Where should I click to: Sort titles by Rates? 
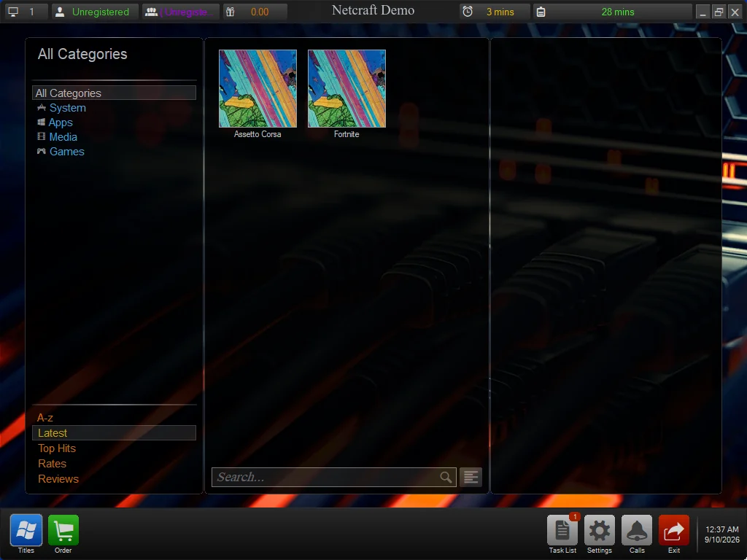coord(52,463)
